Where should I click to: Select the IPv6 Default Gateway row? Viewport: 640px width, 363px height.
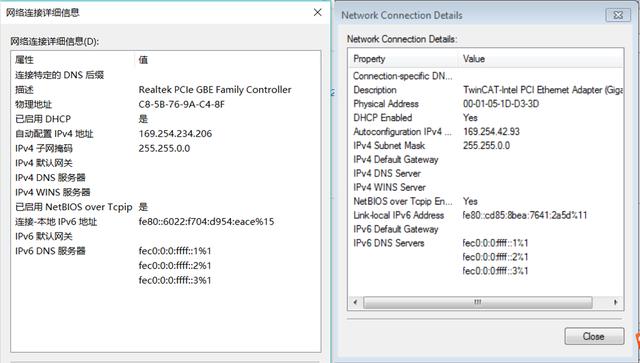click(486, 229)
